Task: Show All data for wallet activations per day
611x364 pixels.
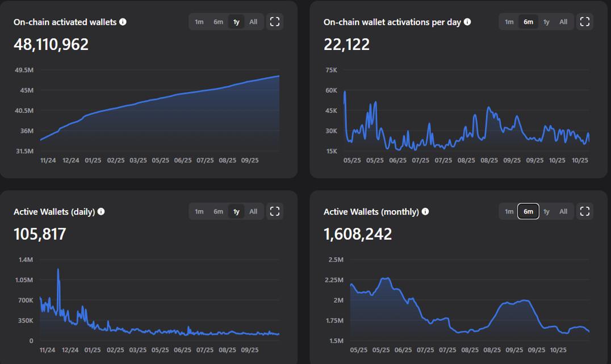Action: click(x=563, y=22)
